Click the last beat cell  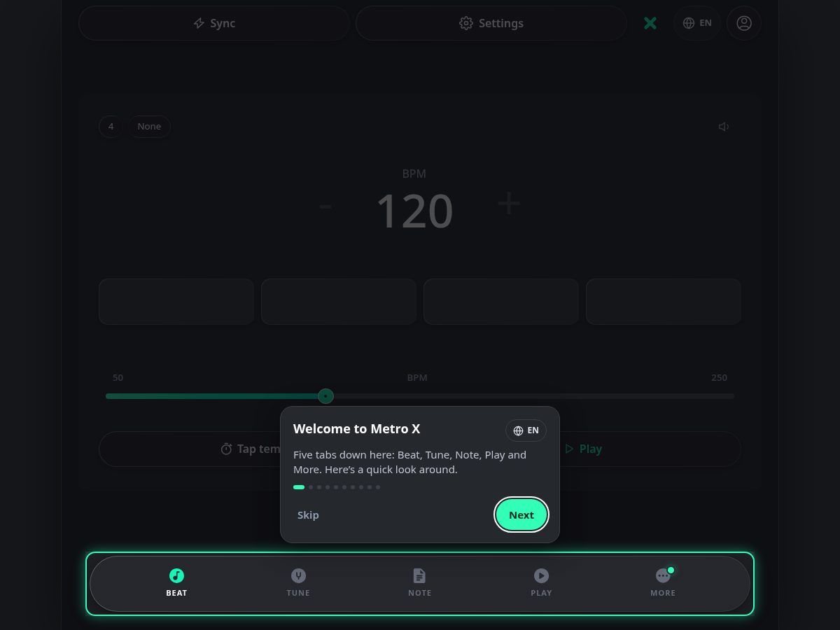(x=664, y=302)
